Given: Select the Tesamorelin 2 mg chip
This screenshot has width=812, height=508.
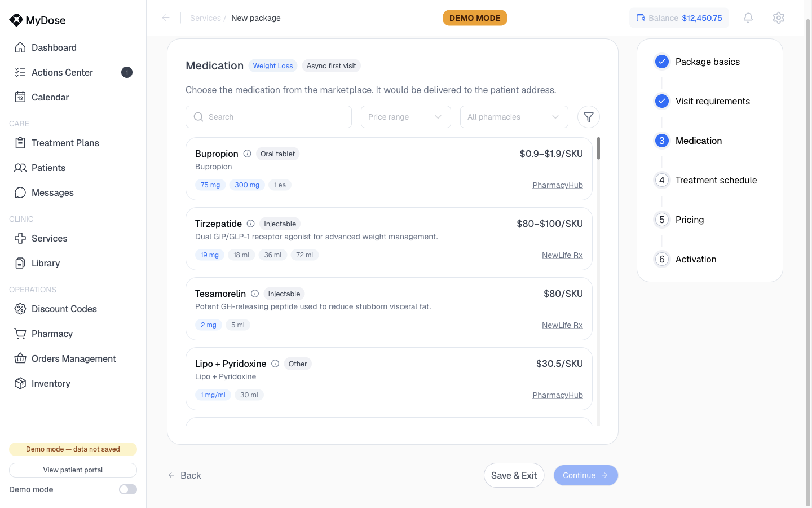Looking at the screenshot, I should 209,325.
